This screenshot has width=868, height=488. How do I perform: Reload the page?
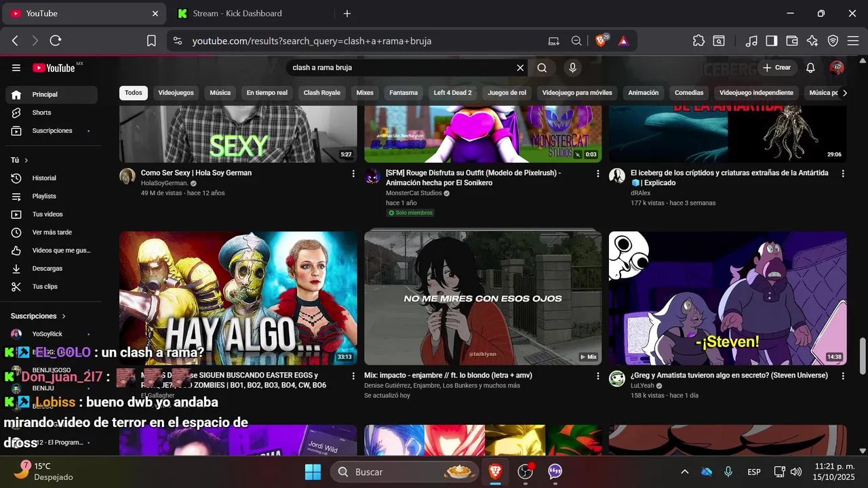click(56, 41)
